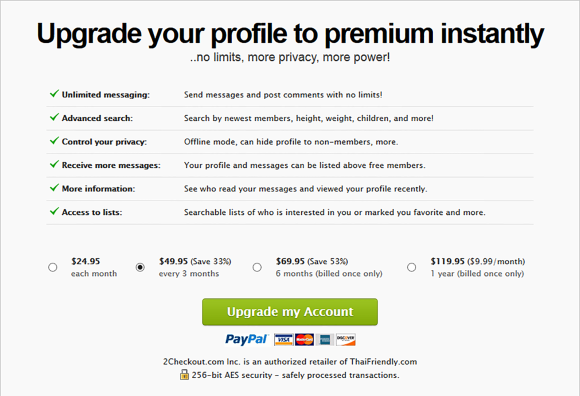Click the Discover card icon
580x396 pixels.
pyautogui.click(x=346, y=339)
